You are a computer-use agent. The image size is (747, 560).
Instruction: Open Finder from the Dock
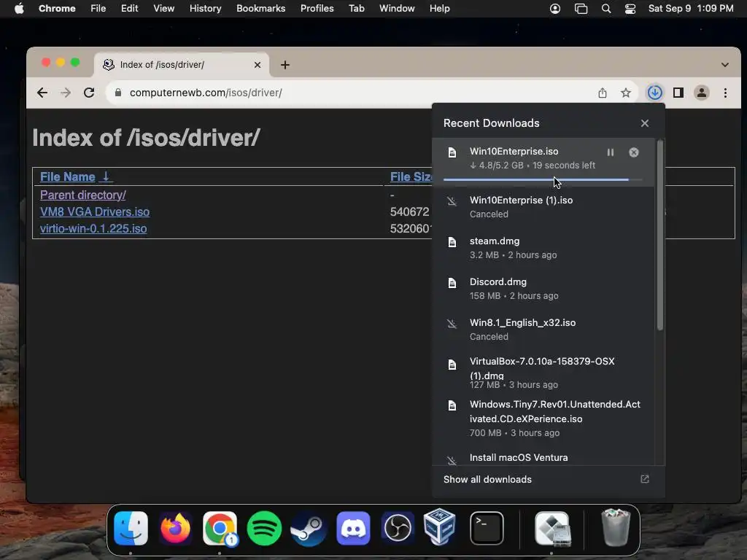(x=131, y=528)
